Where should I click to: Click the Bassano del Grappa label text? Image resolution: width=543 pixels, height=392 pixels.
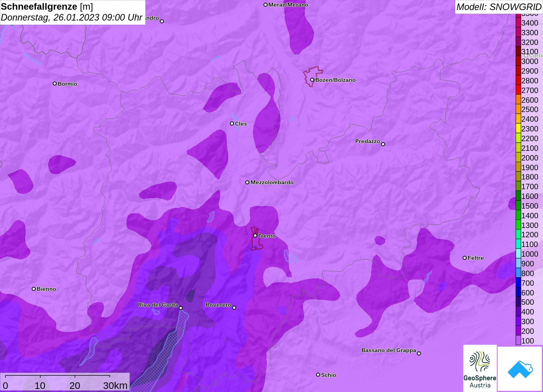click(x=389, y=350)
